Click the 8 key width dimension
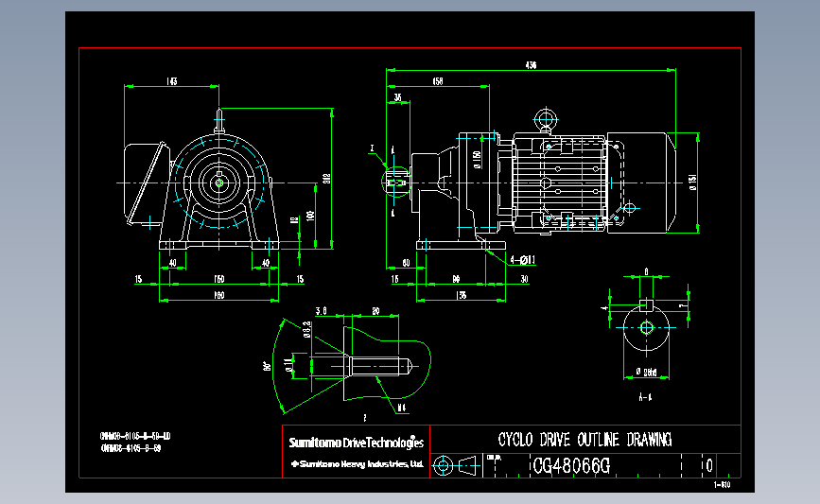This screenshot has height=504, width=820. point(646,272)
